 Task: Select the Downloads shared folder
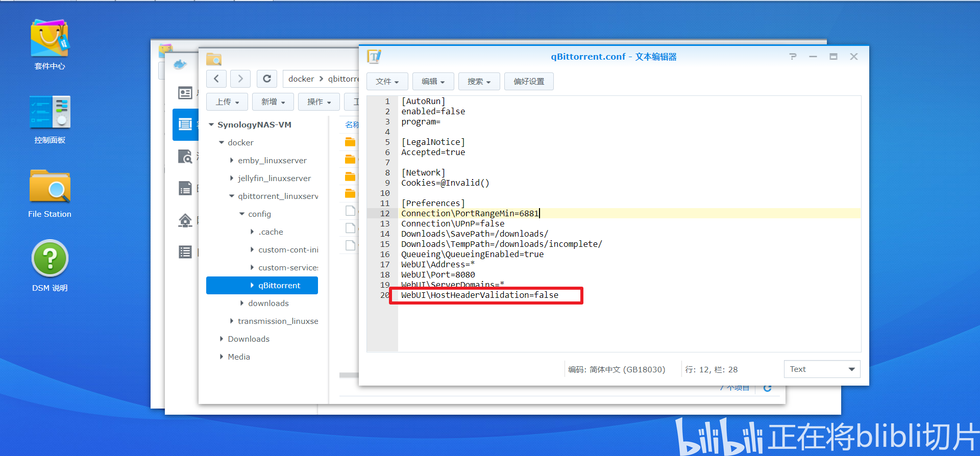(x=249, y=339)
